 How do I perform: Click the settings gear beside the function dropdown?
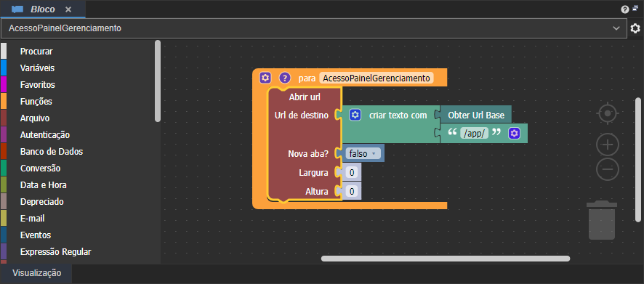pos(635,28)
